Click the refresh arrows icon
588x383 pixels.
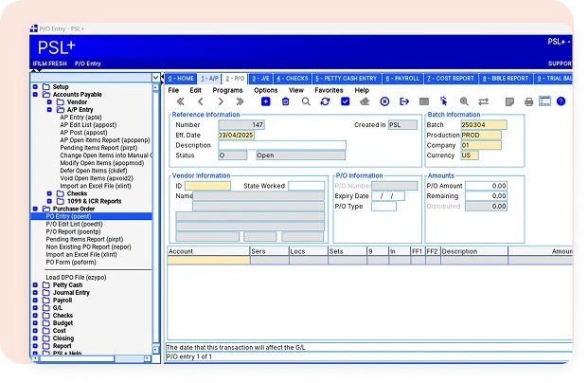click(325, 101)
